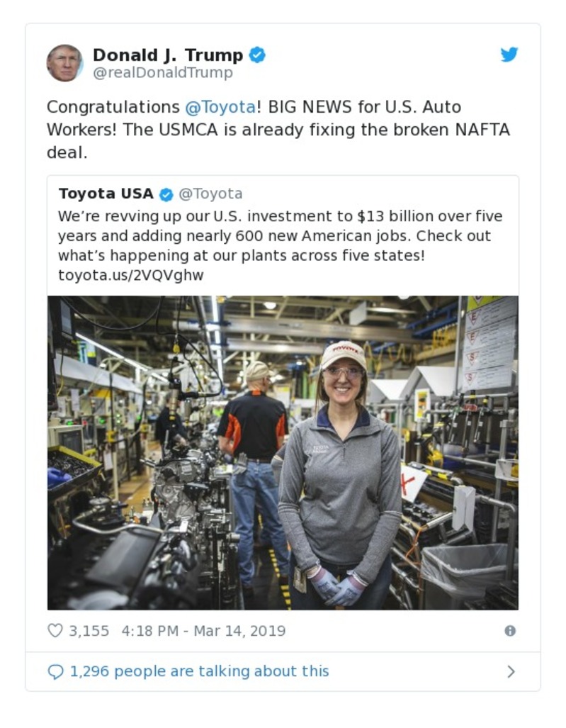
Task: Click the Toyota USA account name
Action: (106, 194)
